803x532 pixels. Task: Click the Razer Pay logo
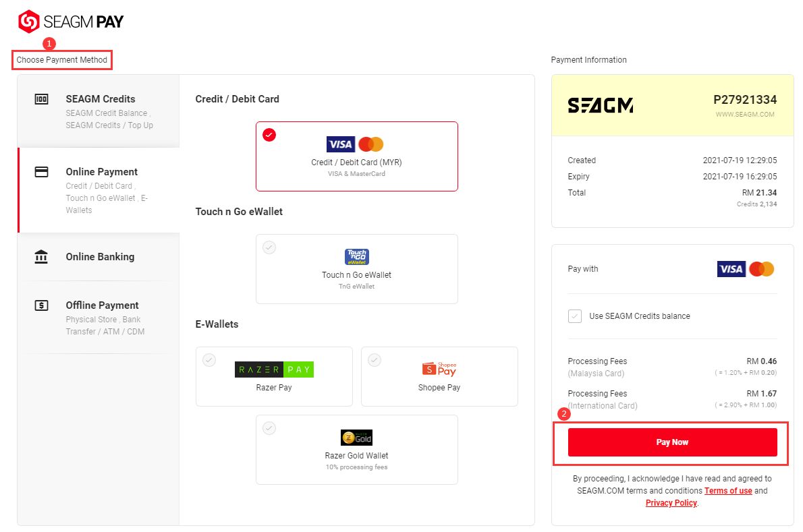(274, 370)
